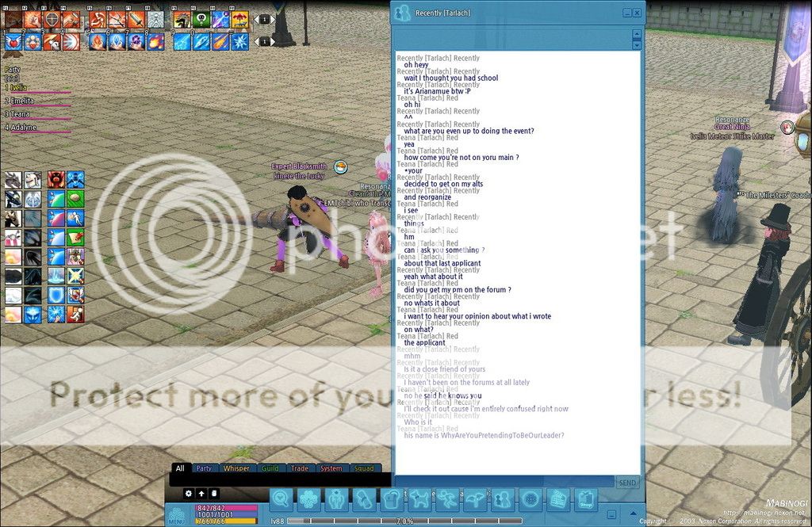The width and height of the screenshot is (812, 527).
Task: Use the meteor skill icon on bottom hotbar
Action: (x=220, y=41)
